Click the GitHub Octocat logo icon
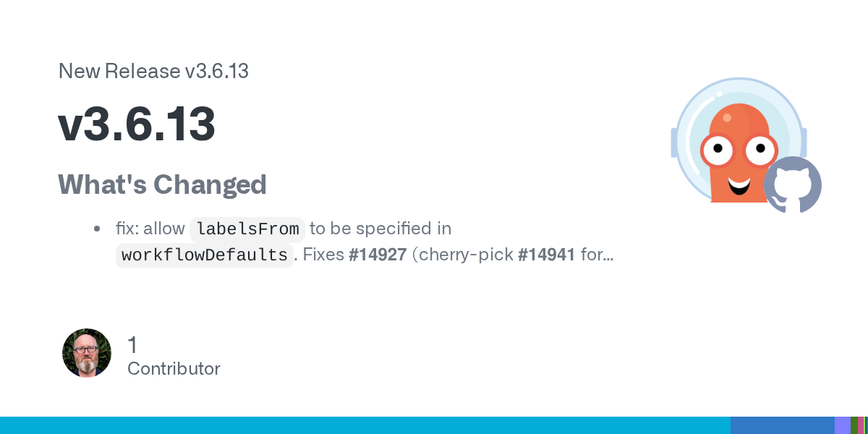 [x=793, y=185]
